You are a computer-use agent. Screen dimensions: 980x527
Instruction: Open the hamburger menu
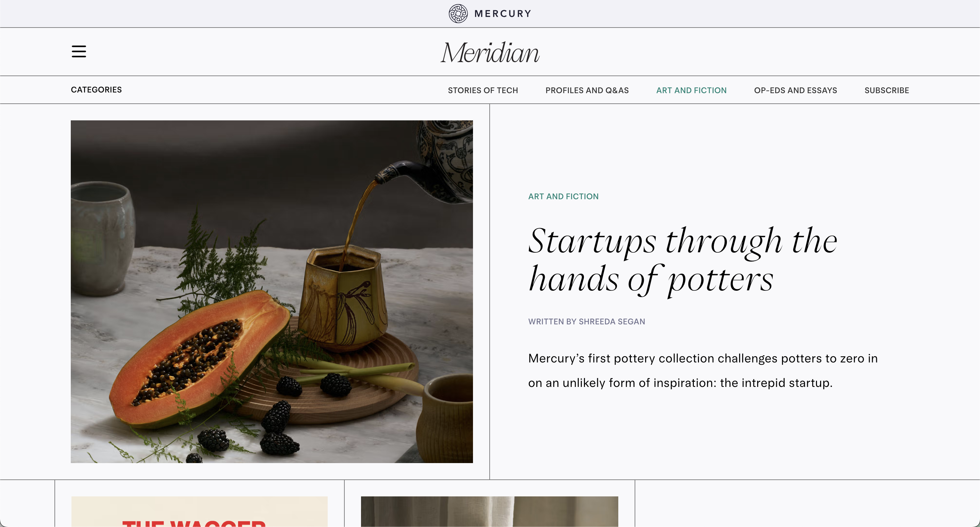(x=79, y=51)
